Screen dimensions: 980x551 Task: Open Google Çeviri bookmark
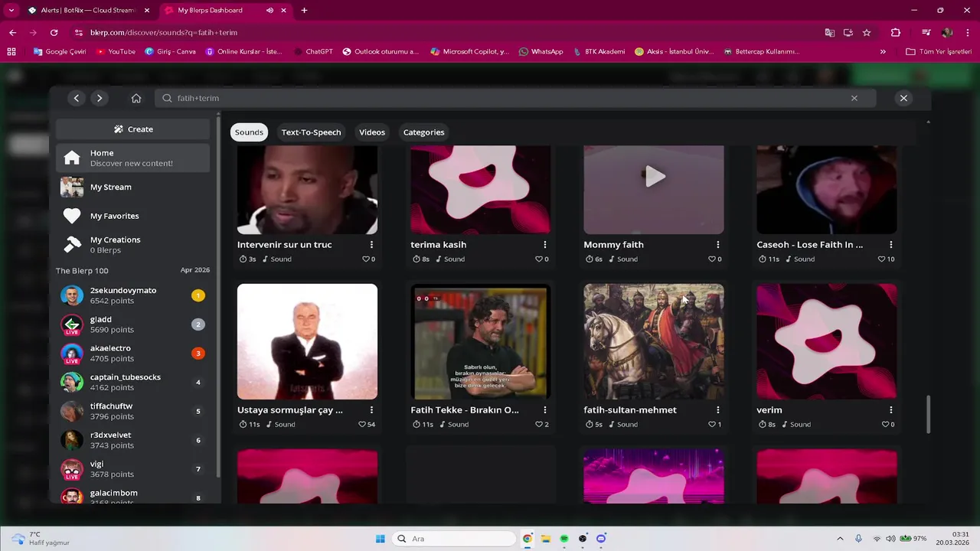[60, 52]
